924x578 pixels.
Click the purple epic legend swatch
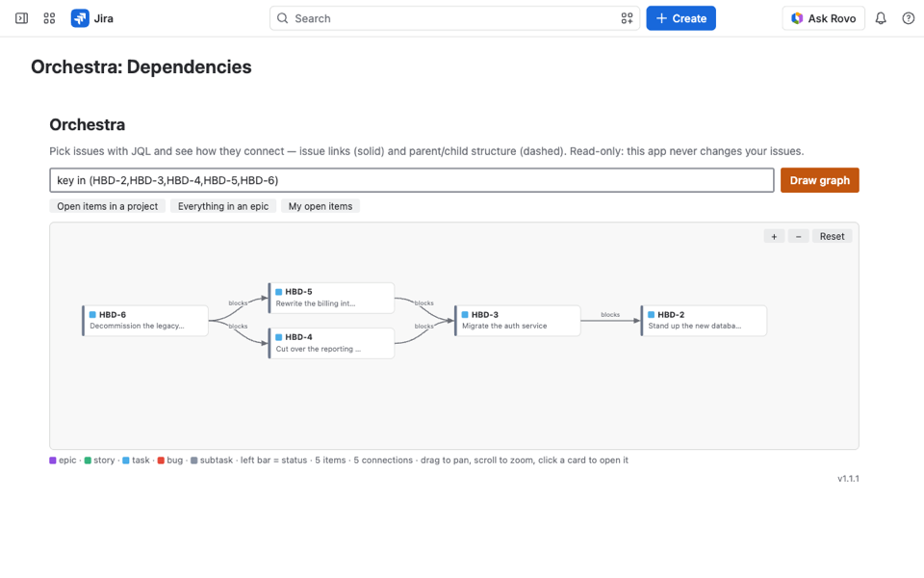pos(53,460)
